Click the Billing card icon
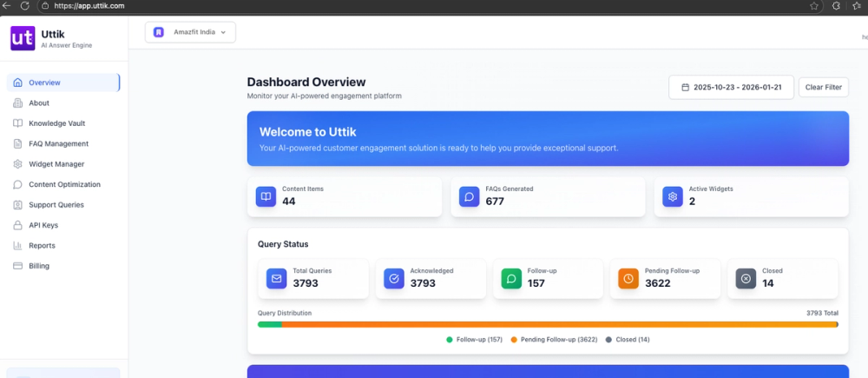 point(17,266)
